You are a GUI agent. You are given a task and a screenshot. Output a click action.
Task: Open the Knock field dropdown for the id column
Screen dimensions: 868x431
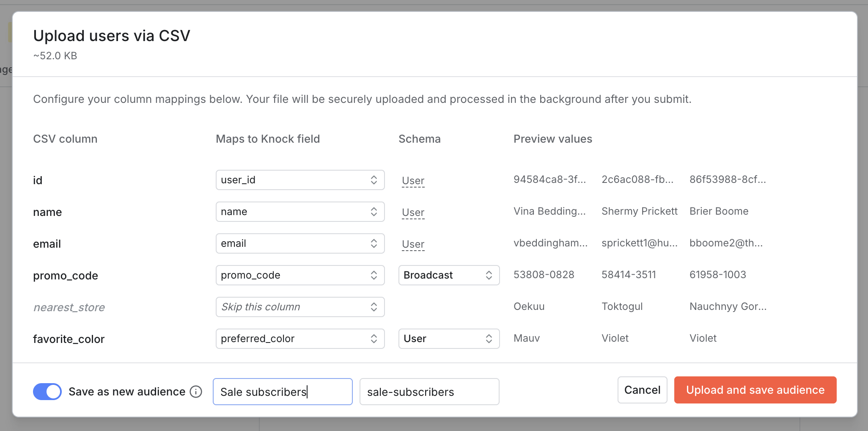[300, 180]
